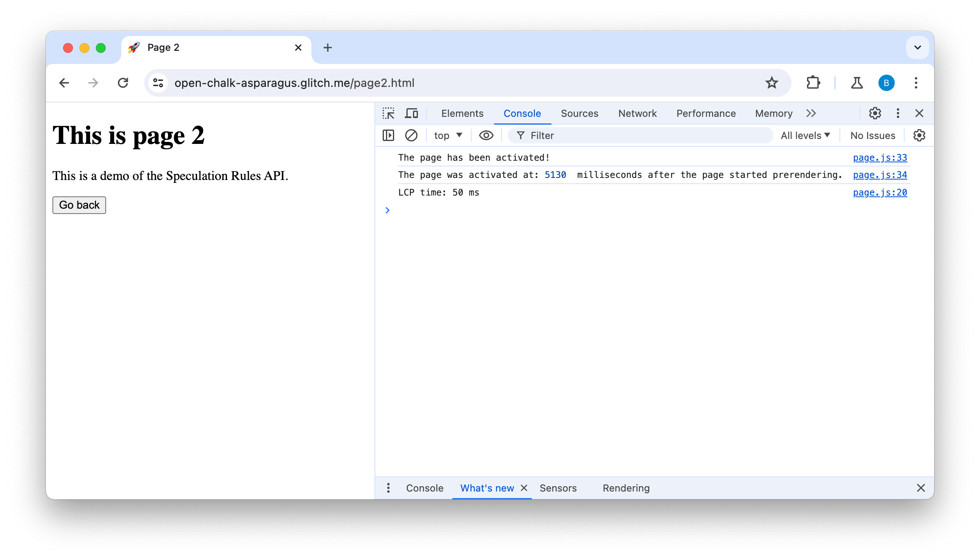Viewport: 980px width, 560px height.
Task: Select the Elements tab in DevTools
Action: click(463, 113)
